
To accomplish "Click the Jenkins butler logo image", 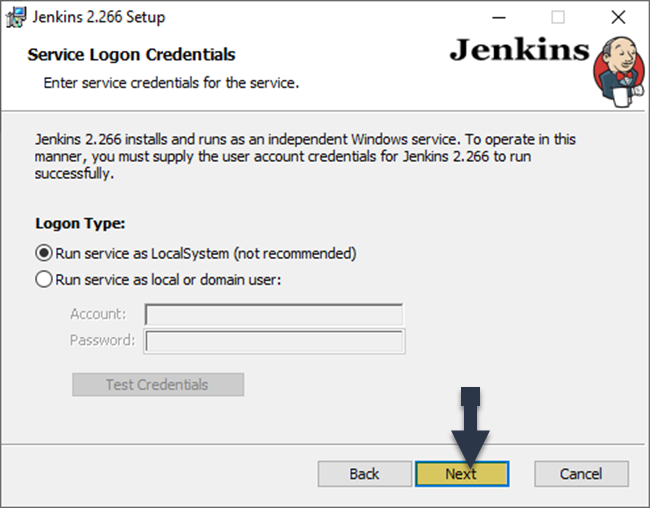I will click(x=619, y=72).
